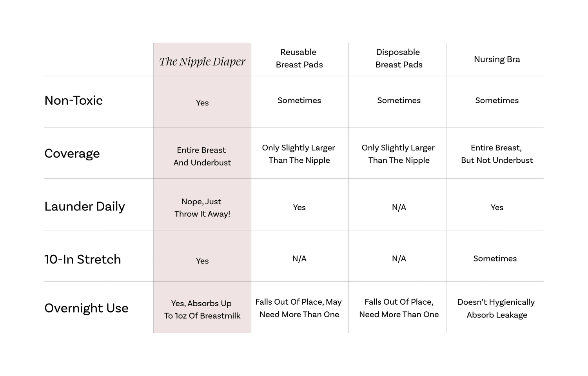This screenshot has width=588, height=376.
Task: Click "Falls Out Of Place, May Need" cell
Action: point(299,308)
